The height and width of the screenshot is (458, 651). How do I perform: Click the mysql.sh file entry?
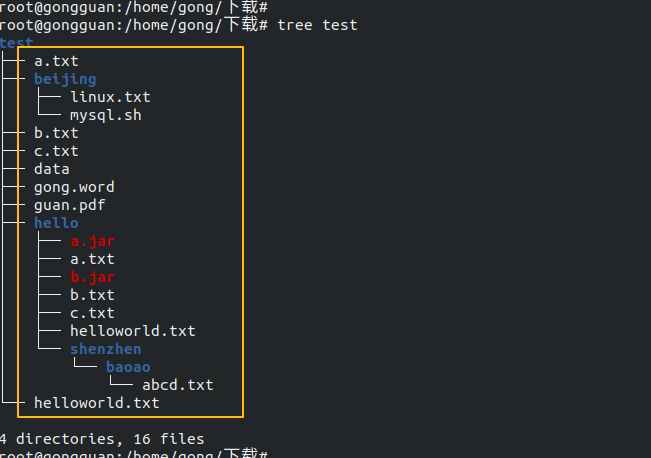106,115
